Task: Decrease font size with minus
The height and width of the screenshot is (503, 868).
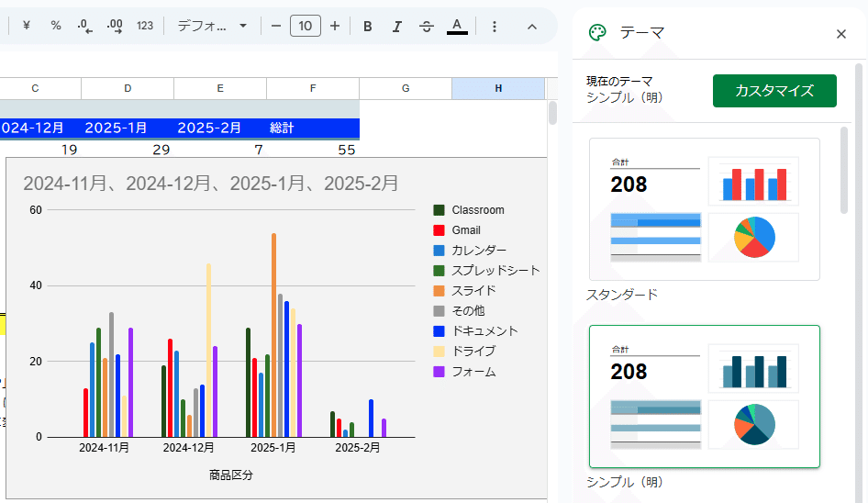Action: pyautogui.click(x=275, y=26)
